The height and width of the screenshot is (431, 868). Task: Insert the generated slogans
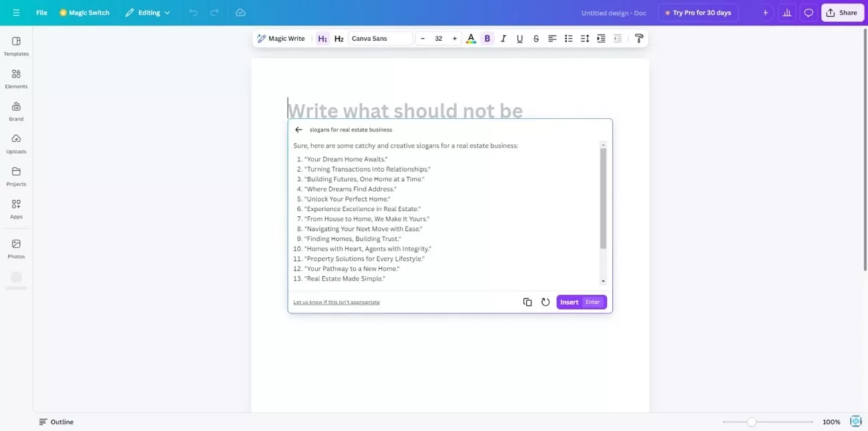tap(568, 302)
